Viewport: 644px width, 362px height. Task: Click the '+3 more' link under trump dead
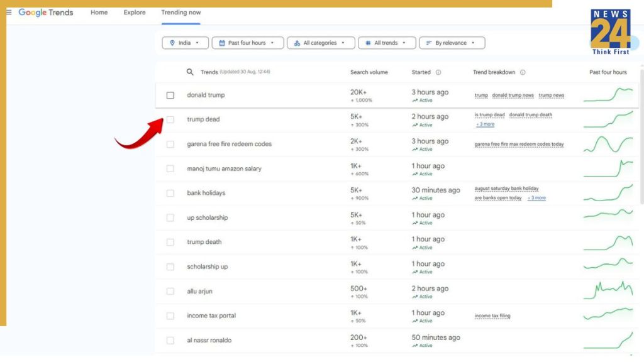[x=485, y=124]
